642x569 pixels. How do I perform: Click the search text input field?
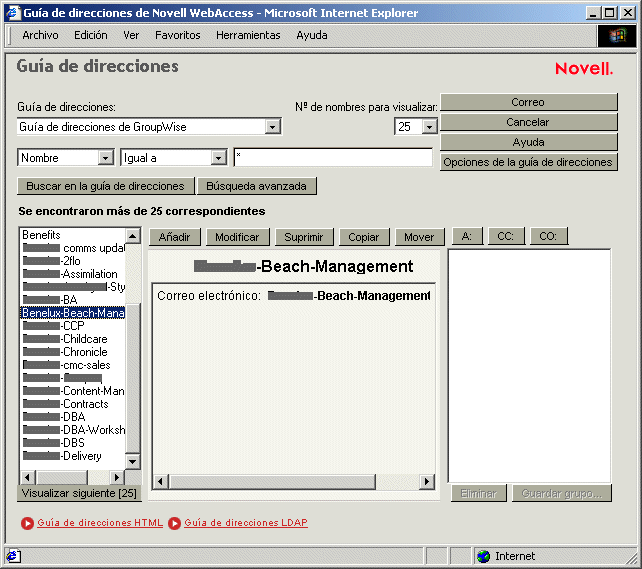click(333, 158)
